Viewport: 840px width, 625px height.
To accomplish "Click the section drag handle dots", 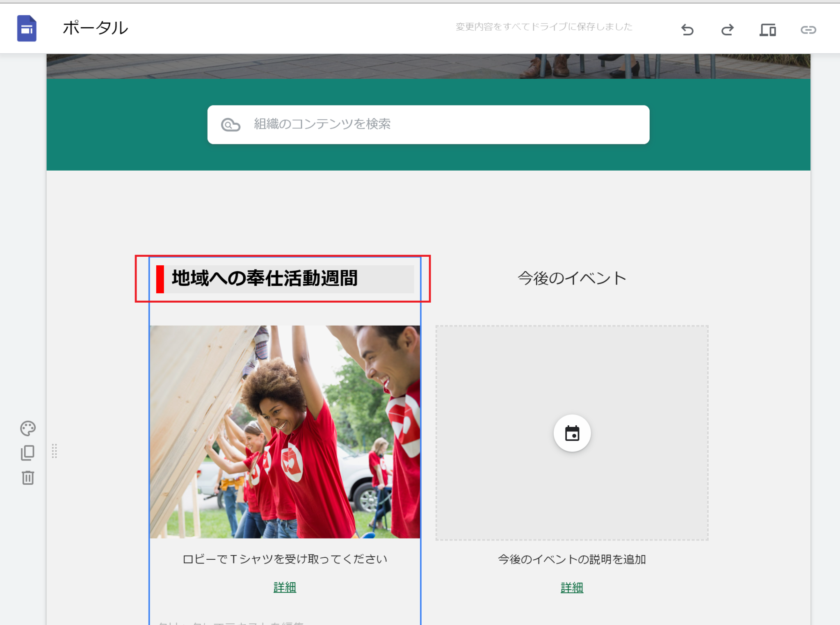I will pyautogui.click(x=55, y=452).
